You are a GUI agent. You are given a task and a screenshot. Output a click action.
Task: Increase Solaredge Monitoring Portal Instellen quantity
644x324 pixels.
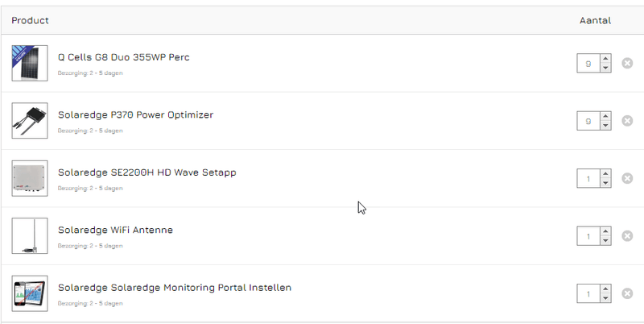(605, 290)
